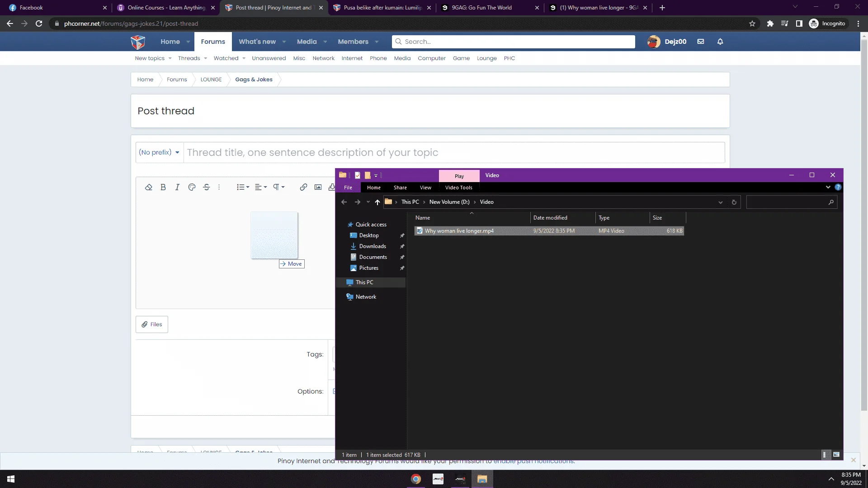This screenshot has height=488, width=868.
Task: Switch Explorer to details view icon in status bar
Action: coord(825,455)
